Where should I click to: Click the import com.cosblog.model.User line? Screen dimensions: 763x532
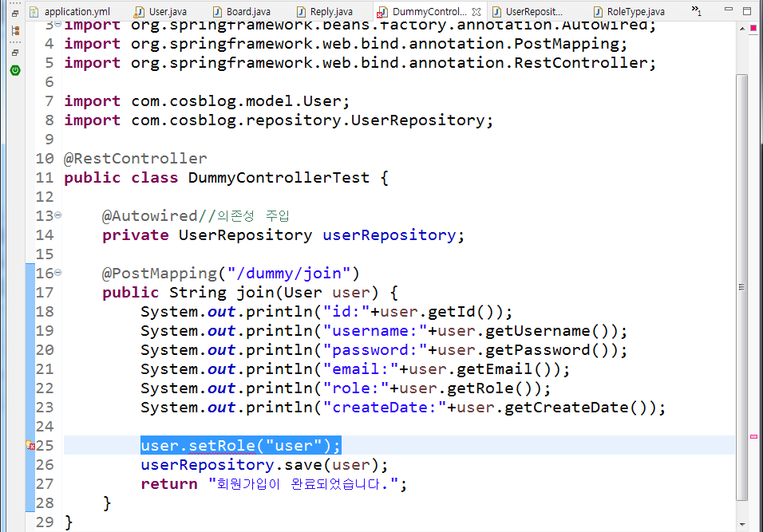(207, 101)
